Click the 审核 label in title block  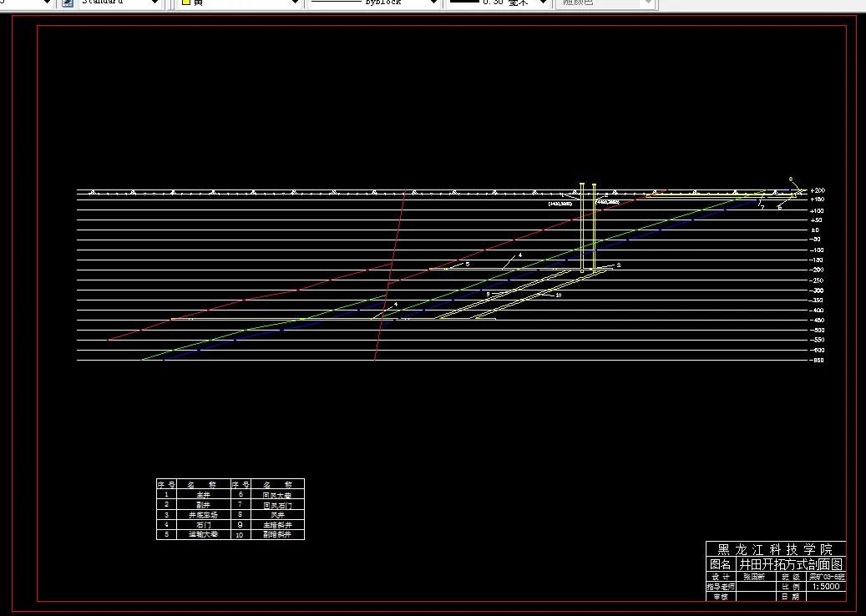tap(721, 597)
